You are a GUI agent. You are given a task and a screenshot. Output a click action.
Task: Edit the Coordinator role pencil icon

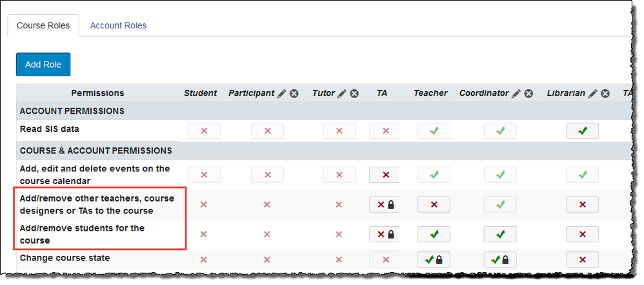pos(516,94)
